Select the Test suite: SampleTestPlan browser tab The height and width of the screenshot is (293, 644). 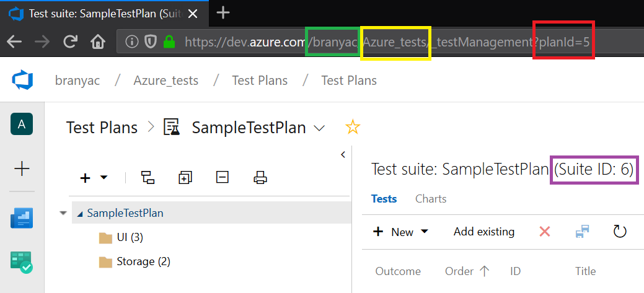click(x=104, y=14)
